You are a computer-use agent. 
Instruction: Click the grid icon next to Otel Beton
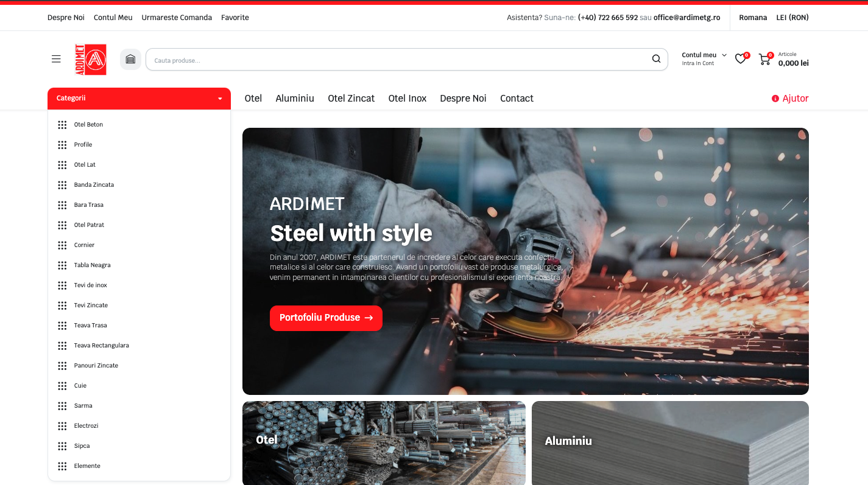pos(62,125)
